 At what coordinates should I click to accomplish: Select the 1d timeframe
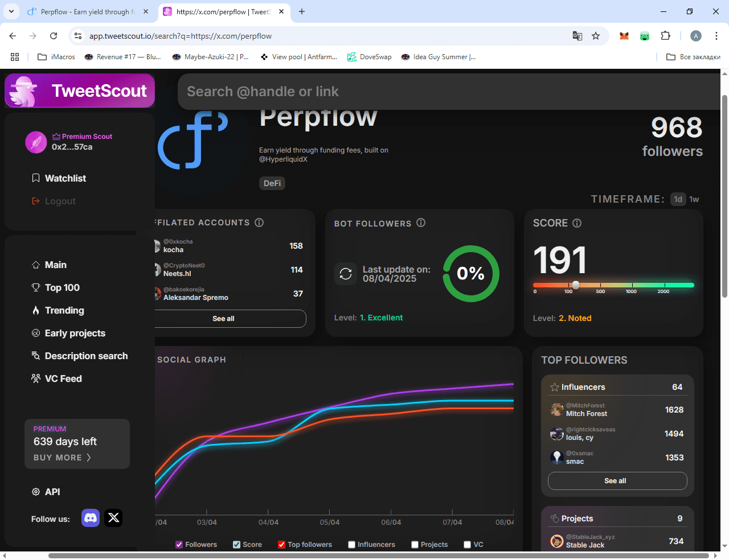tap(678, 199)
